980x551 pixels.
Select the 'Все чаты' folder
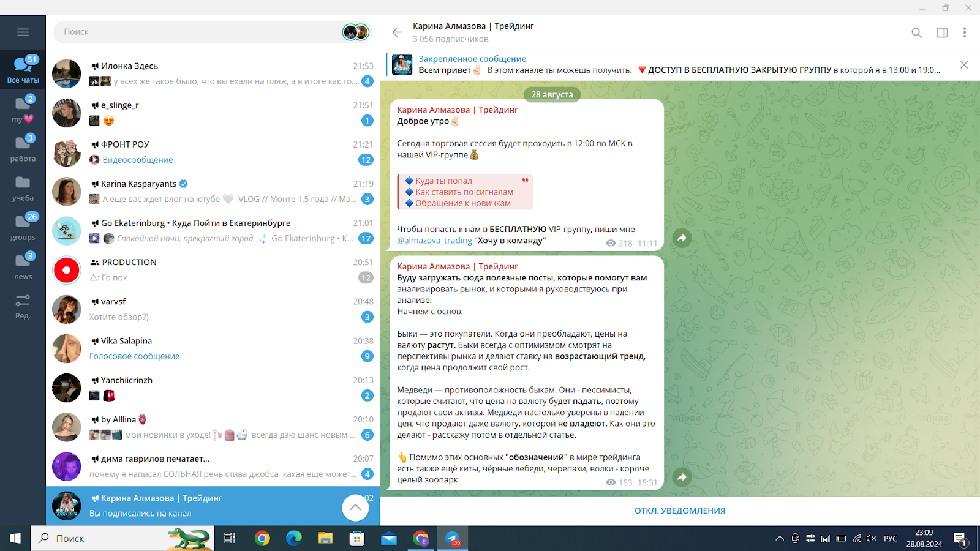[23, 69]
